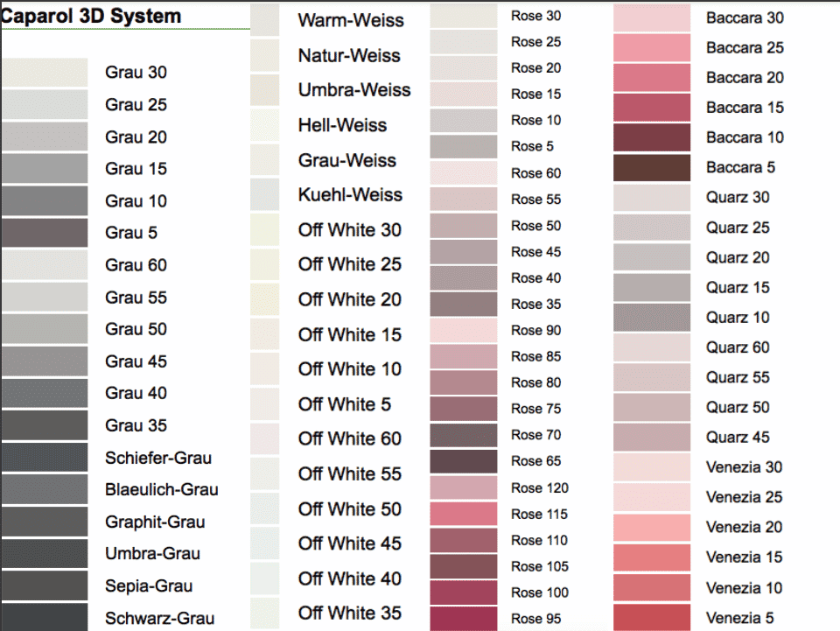
Task: Select the Rose 115 pink swatch
Action: click(x=464, y=514)
